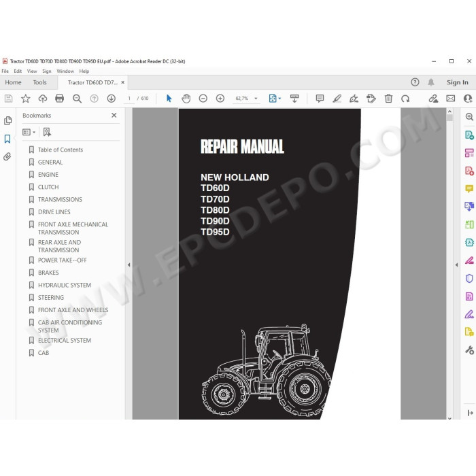Open the help question mark icon
Image resolution: width=476 pixels, height=476 pixels.
[x=415, y=82]
